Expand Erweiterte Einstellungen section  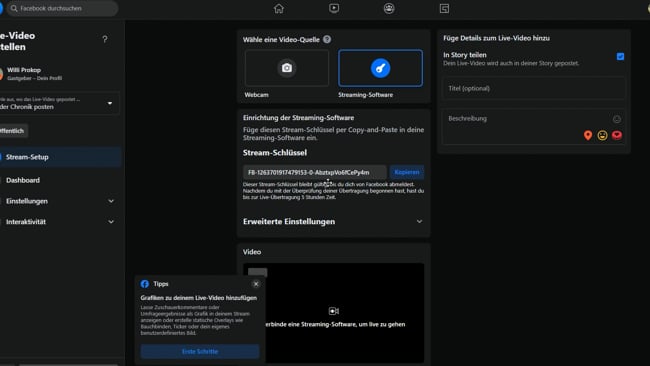(x=334, y=221)
